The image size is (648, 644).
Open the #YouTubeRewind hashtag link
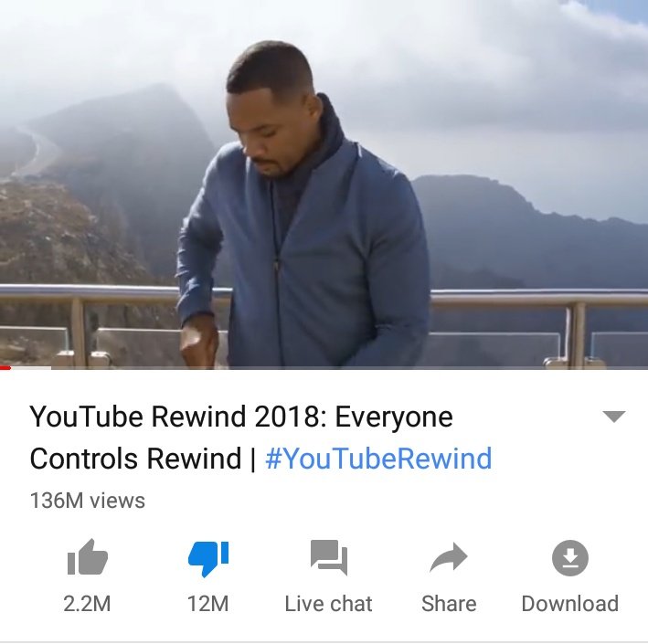[378, 459]
